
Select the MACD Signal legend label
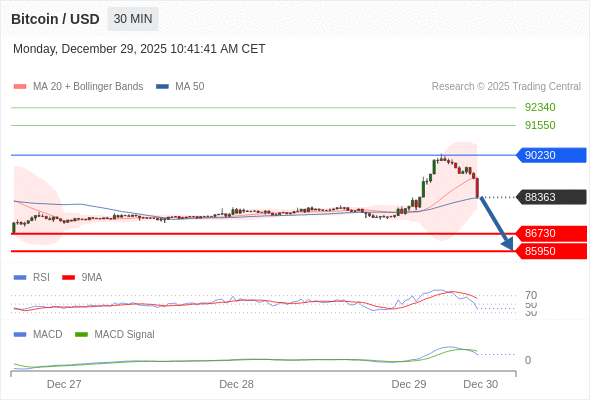click(x=125, y=335)
